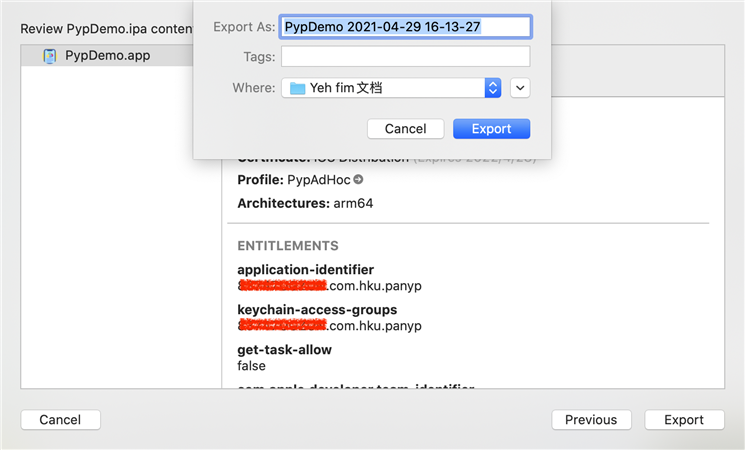Click the PypDemo.app file icon
745x450 pixels.
point(50,56)
